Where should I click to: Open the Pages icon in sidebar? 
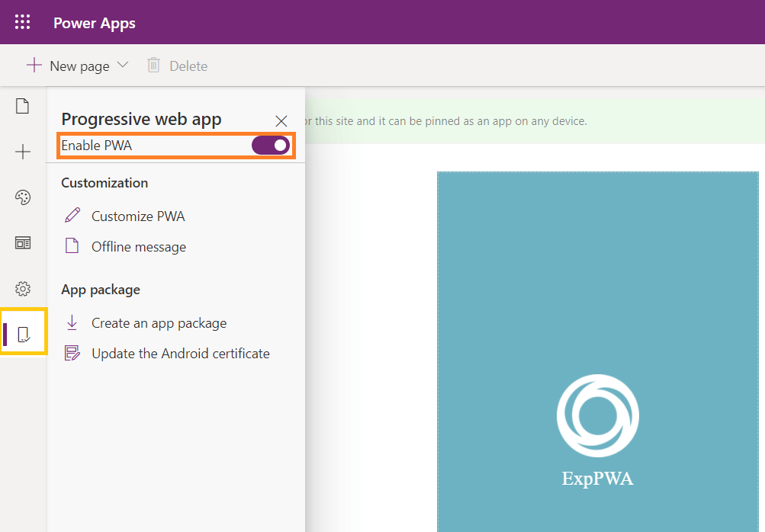tap(23, 107)
